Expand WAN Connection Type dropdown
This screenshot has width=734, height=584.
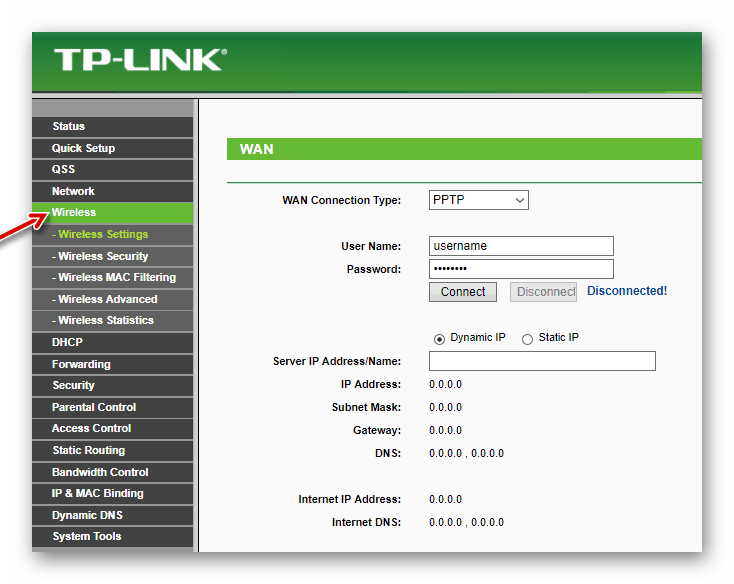(x=478, y=200)
